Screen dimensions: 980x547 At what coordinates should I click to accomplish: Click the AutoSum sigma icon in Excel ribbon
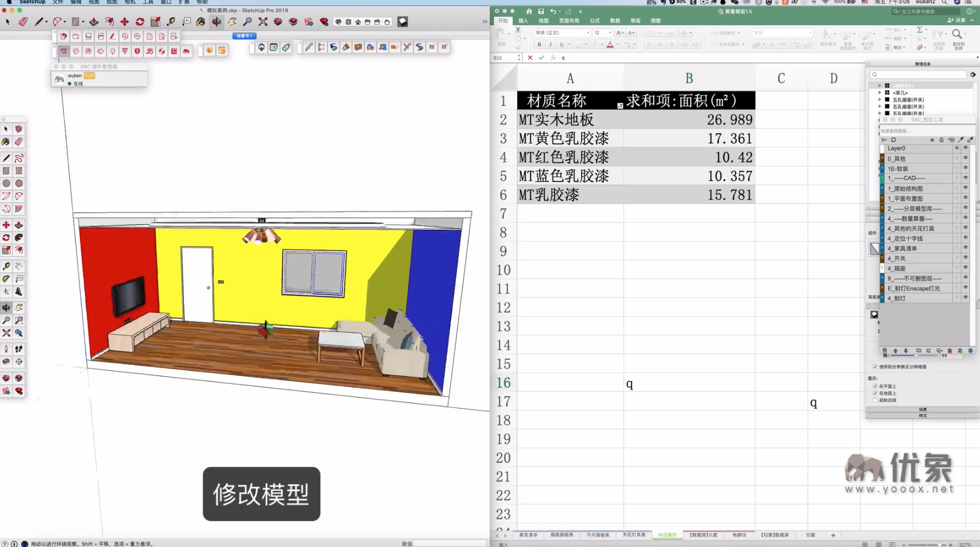[920, 30]
